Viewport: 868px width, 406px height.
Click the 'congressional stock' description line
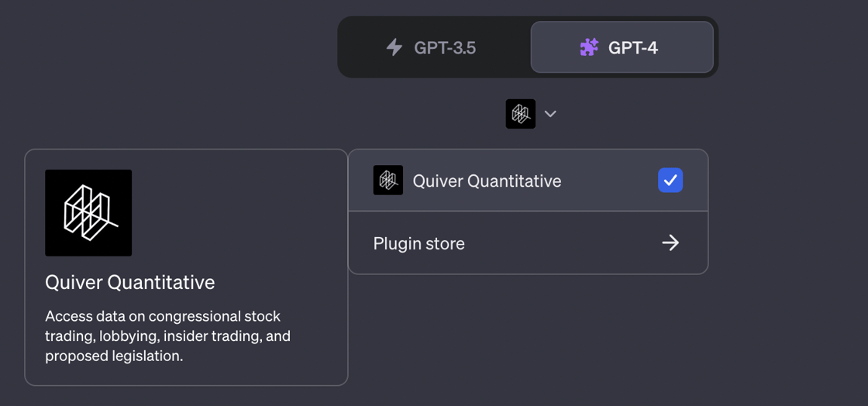pos(163,316)
